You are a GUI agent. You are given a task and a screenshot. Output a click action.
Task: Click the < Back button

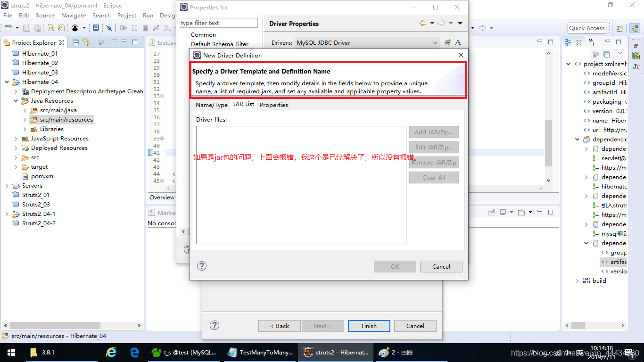[x=280, y=326]
